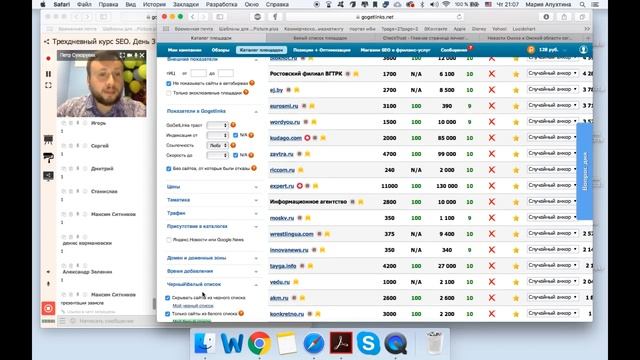640x360 pixels.
Task: Launch Microsoft Word from the Dock
Action: (x=232, y=343)
